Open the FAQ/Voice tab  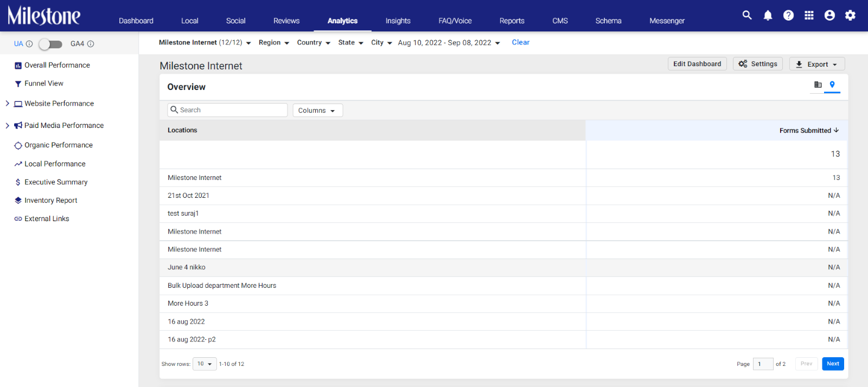(455, 21)
